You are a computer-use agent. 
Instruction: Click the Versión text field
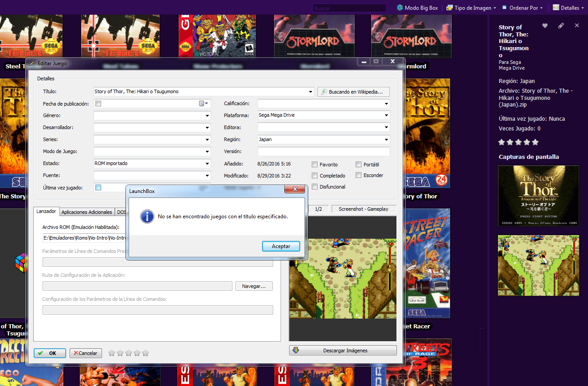coord(324,151)
